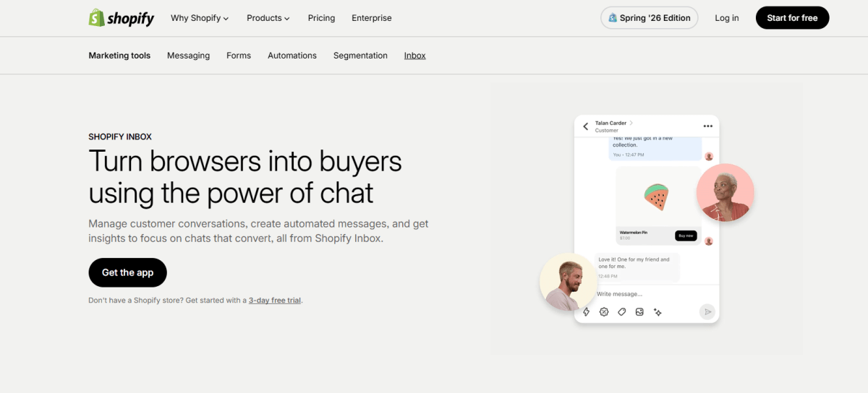This screenshot has width=868, height=393.
Task: Switch to the Messaging tab
Action: 188,56
